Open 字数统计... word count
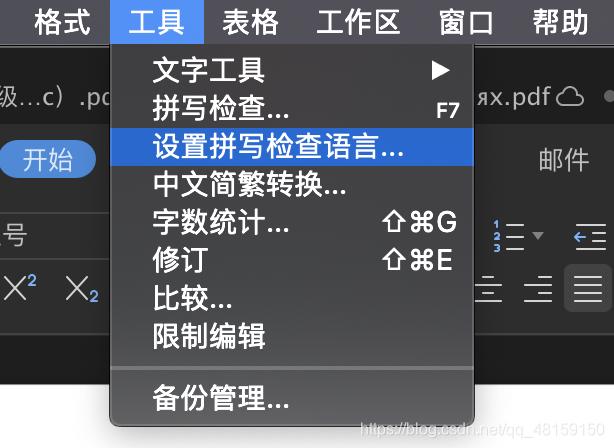The height and width of the screenshot is (448, 614). click(292, 222)
